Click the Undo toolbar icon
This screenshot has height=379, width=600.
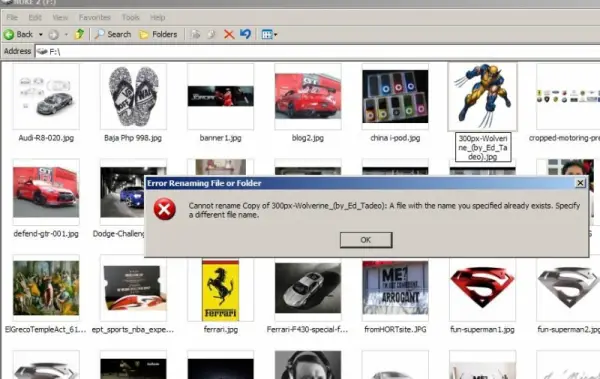245,34
